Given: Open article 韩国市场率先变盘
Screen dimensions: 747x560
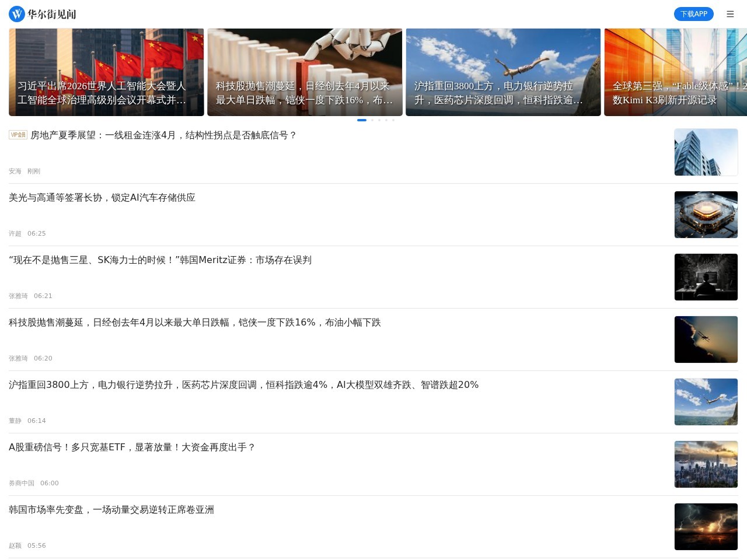Looking at the screenshot, I should point(111,510).
